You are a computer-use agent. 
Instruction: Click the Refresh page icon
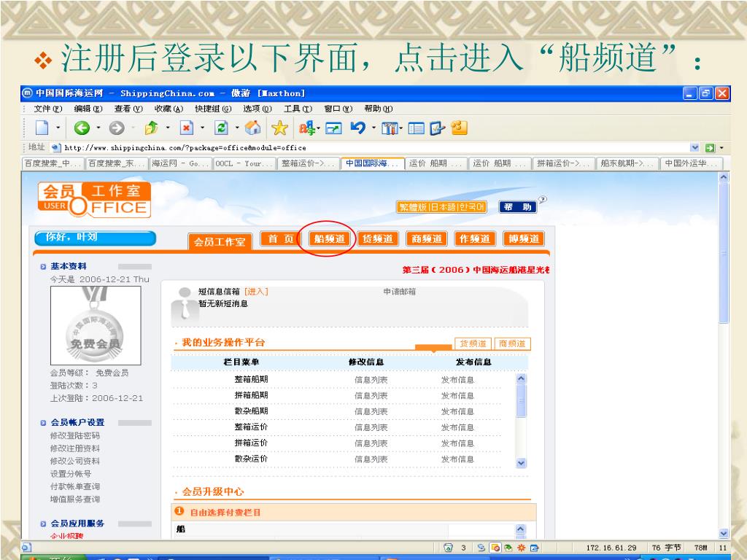220,128
